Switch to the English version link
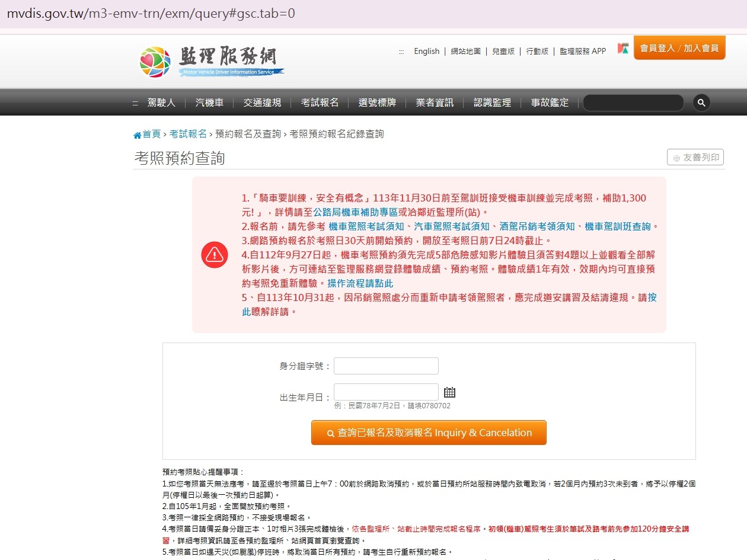This screenshot has height=560, width=747. (x=427, y=52)
